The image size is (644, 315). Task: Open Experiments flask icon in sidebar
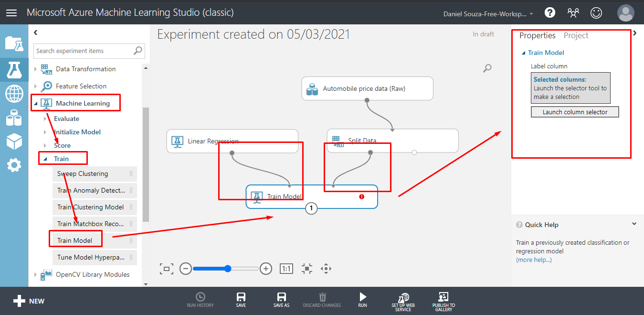click(x=14, y=70)
